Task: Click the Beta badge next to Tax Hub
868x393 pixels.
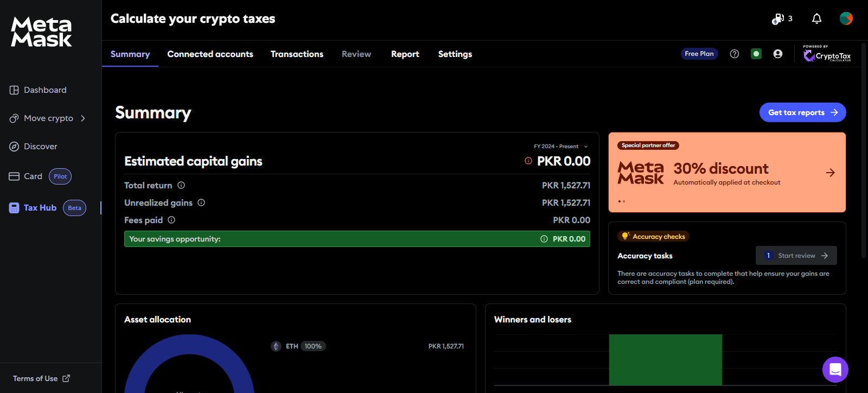Action: (x=74, y=208)
